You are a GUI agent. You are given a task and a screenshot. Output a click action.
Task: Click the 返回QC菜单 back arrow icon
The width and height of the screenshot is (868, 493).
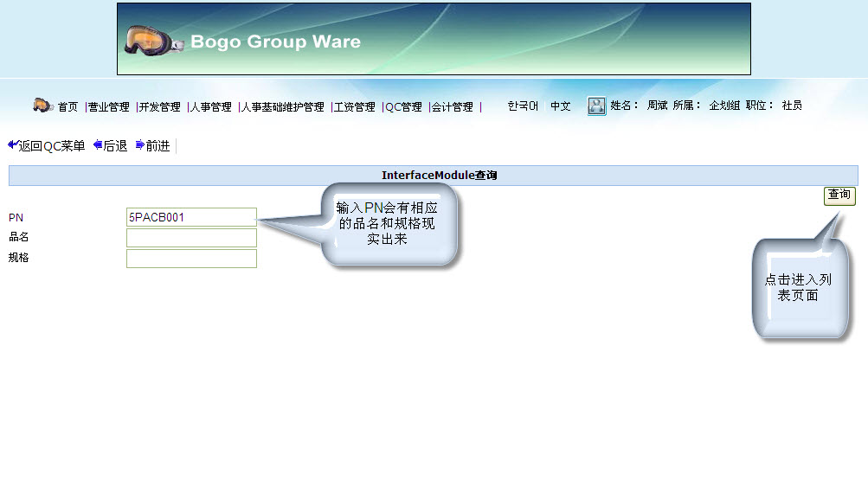13,145
